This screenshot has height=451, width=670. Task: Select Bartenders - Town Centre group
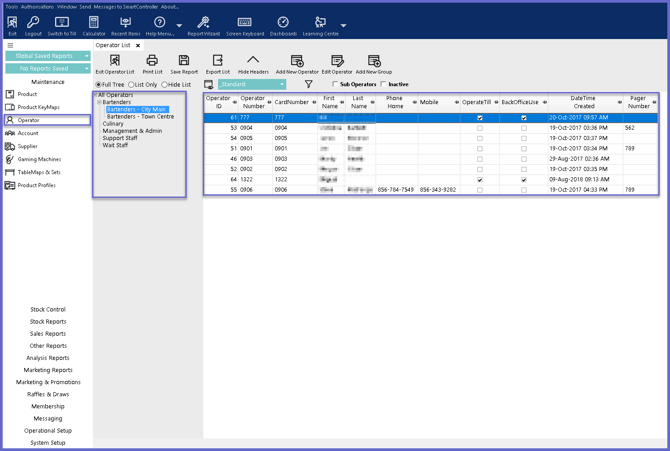140,117
